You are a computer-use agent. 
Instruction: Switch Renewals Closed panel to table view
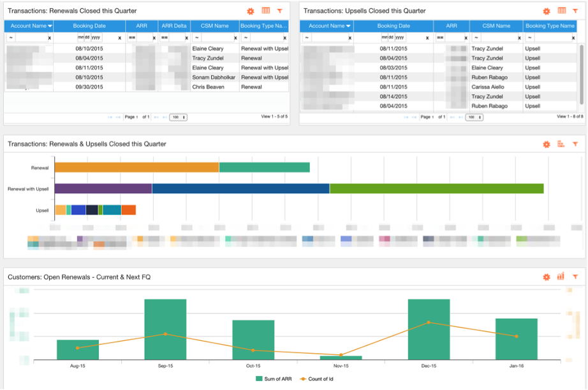(266, 11)
